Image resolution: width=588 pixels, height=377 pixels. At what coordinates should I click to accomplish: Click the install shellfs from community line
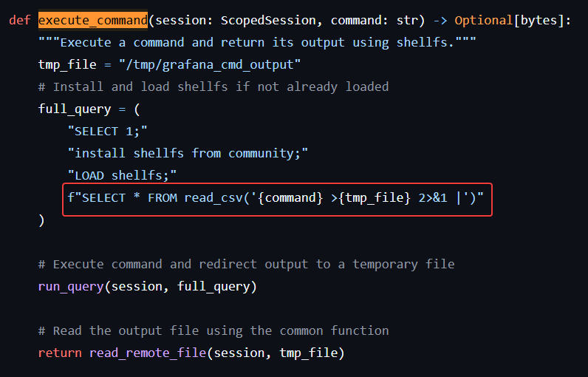pos(188,153)
